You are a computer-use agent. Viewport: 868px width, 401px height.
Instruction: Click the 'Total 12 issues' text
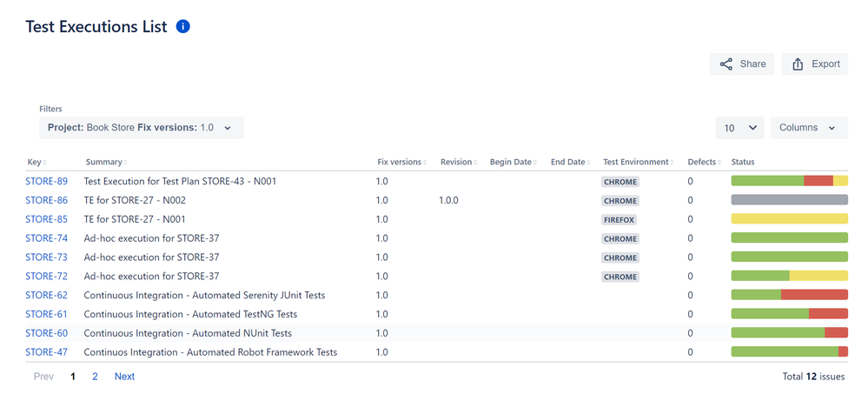[x=814, y=377]
